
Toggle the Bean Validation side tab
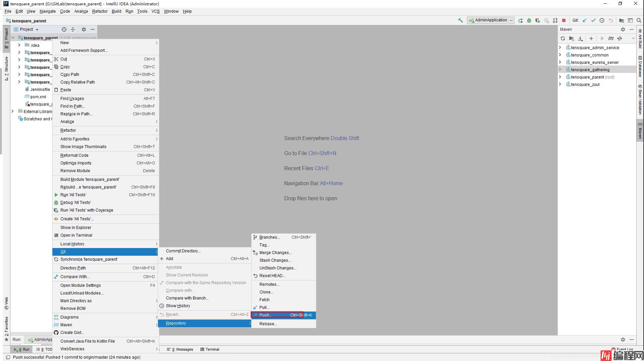(x=640, y=99)
